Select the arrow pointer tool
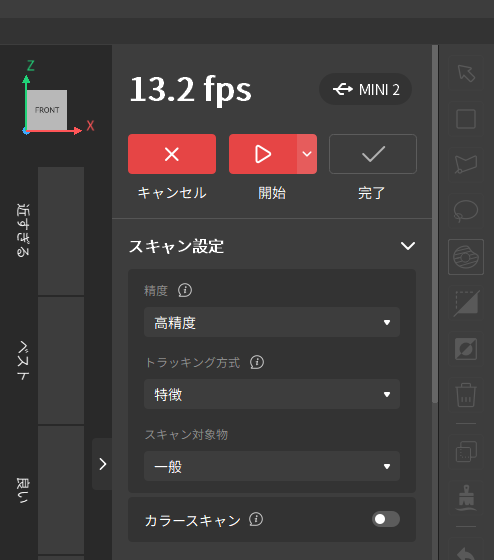 tap(466, 73)
